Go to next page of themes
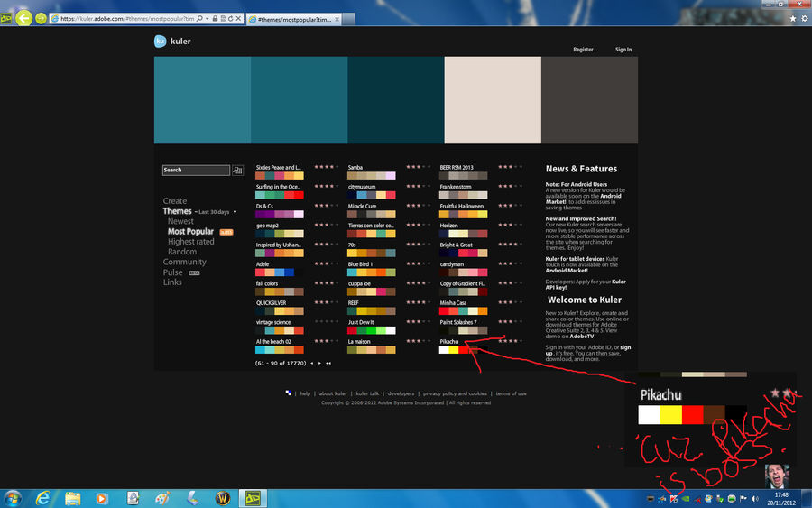The image size is (812, 508). [x=319, y=363]
